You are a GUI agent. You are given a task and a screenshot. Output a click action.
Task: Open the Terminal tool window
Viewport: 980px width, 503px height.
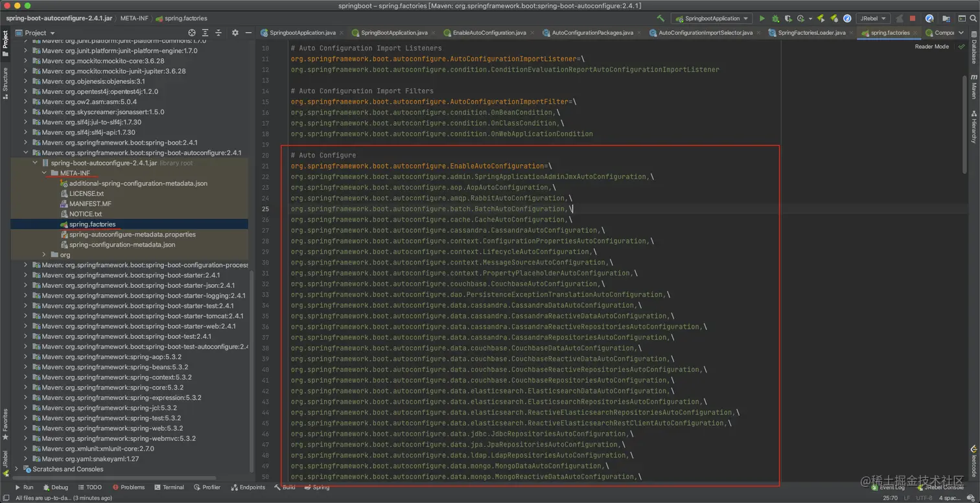(169, 487)
